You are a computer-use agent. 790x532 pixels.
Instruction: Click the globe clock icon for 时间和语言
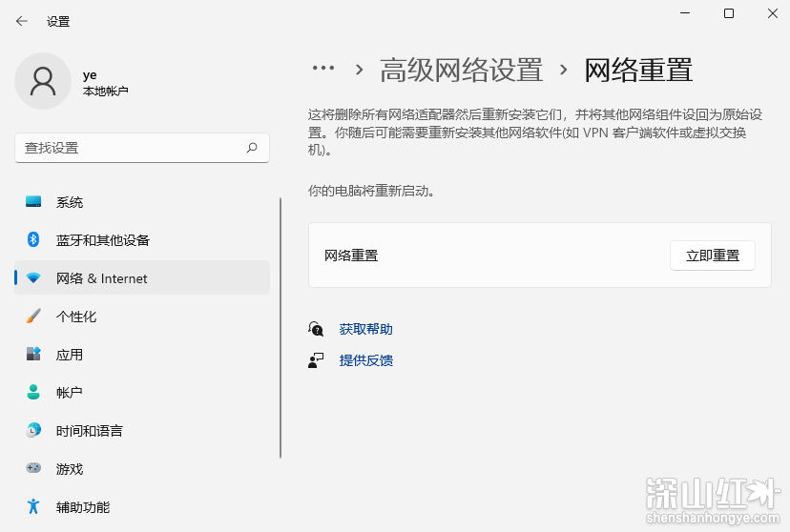click(x=33, y=430)
